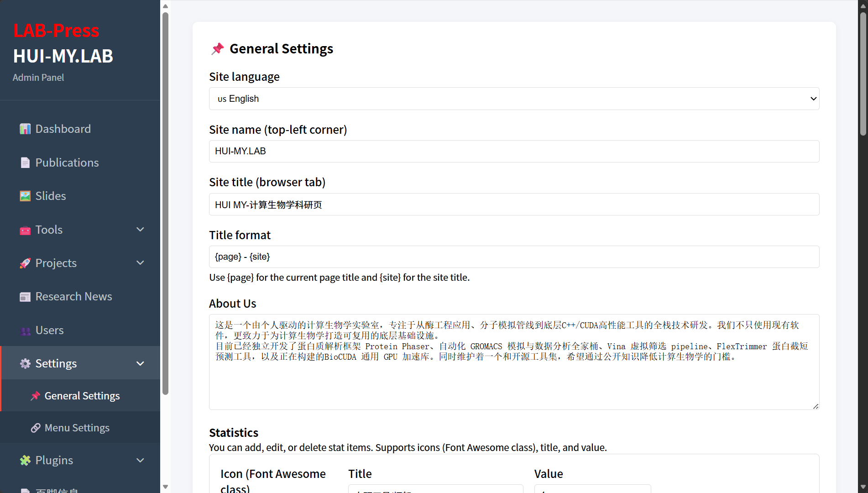Click the General Settings pushpin icon in sidebar
This screenshot has height=493, width=868.
pyautogui.click(x=35, y=396)
